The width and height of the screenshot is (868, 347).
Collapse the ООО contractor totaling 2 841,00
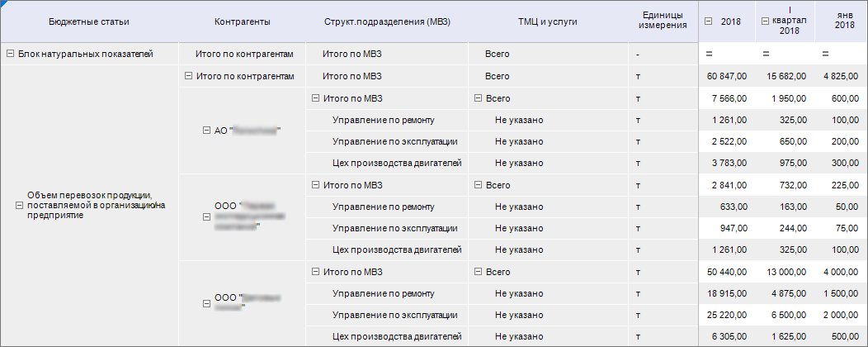click(x=206, y=216)
